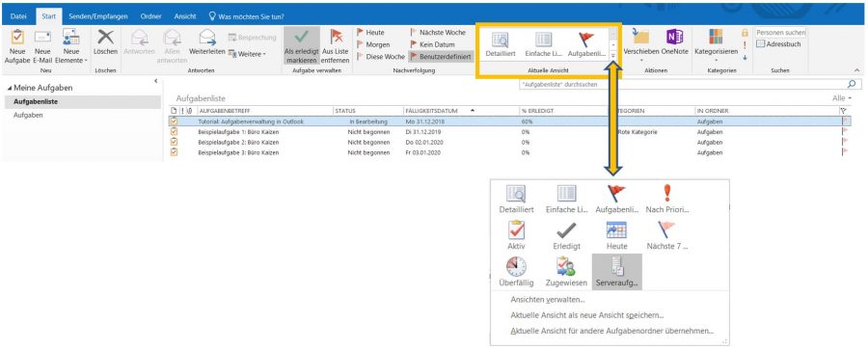Switch to the Senden/Empfangen tab
This screenshot has width=868, height=349.
[97, 16]
